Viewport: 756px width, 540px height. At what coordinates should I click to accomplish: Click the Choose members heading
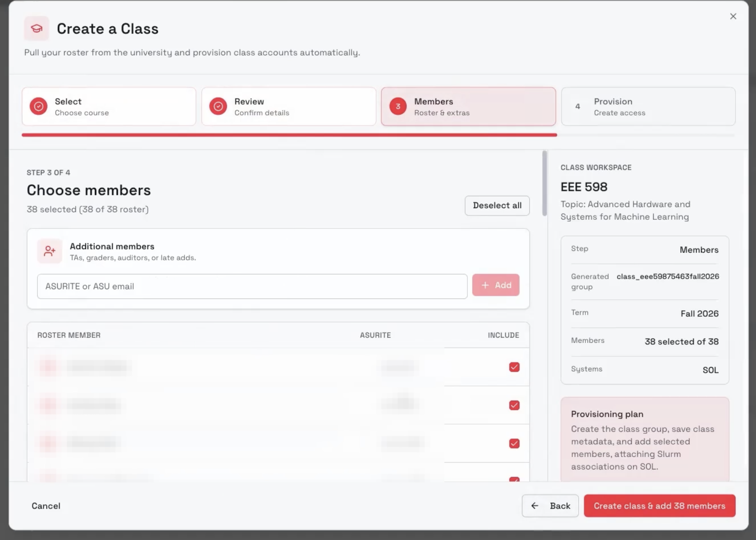(x=89, y=190)
